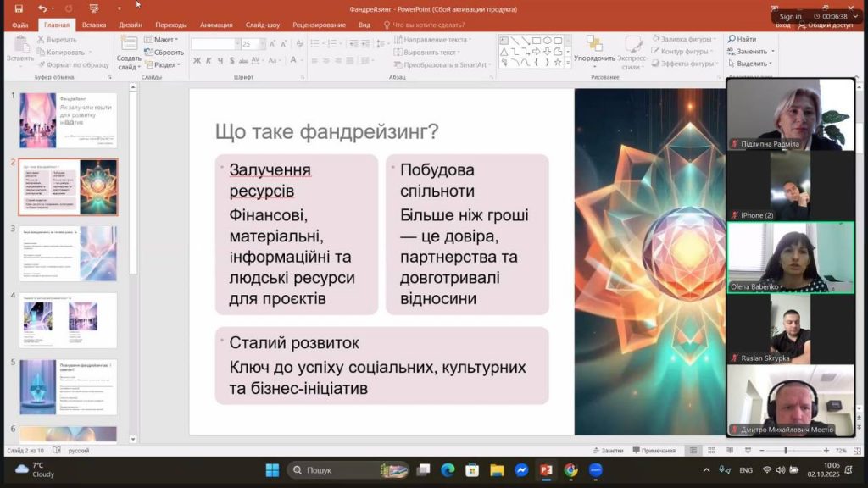Click the Undo arrow icon
Image resolution: width=868 pixels, height=488 pixels.
[x=42, y=8]
